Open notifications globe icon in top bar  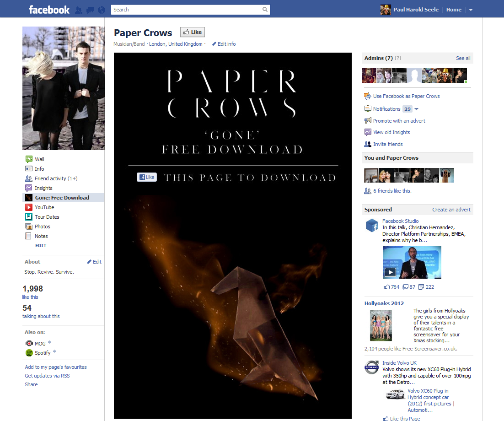[102, 10]
